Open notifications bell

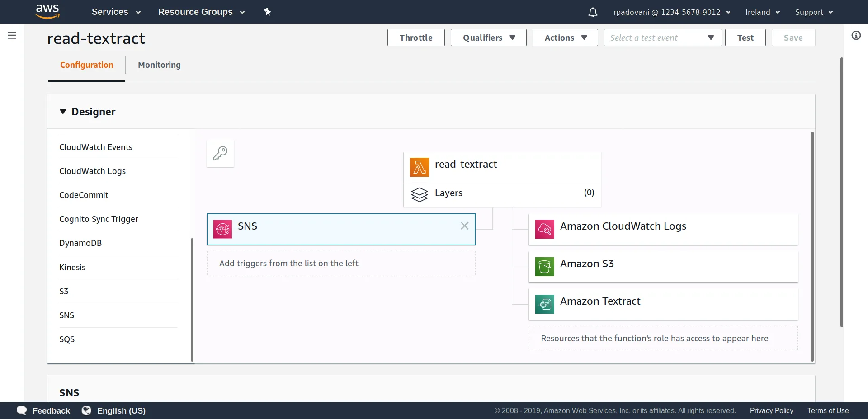pos(593,12)
